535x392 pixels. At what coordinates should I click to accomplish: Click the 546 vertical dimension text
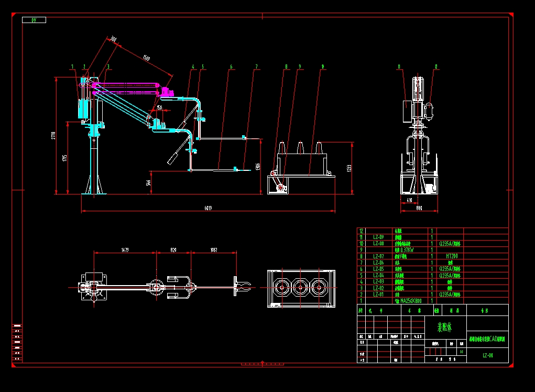(148, 183)
